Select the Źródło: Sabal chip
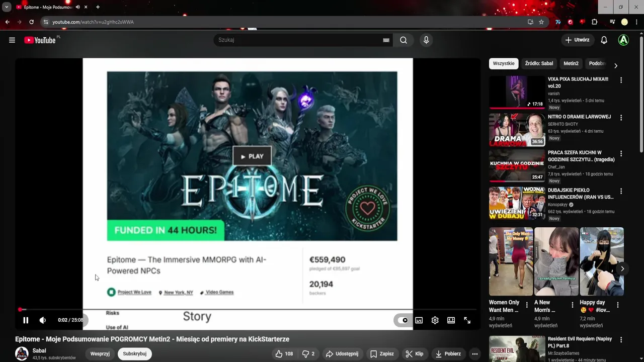The height and width of the screenshot is (362, 644). pos(539,63)
